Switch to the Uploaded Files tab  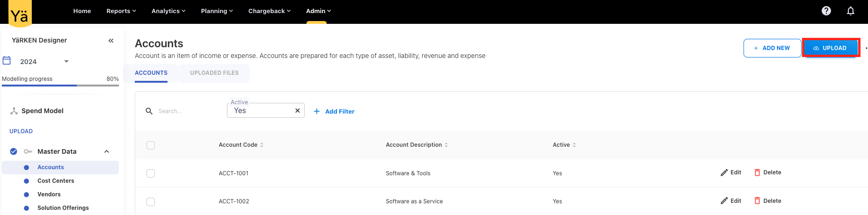(x=214, y=73)
